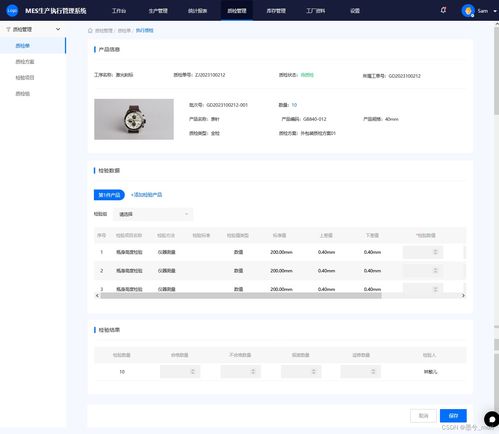Click the Sam user avatar
This screenshot has width=499, height=434.
[x=468, y=11]
